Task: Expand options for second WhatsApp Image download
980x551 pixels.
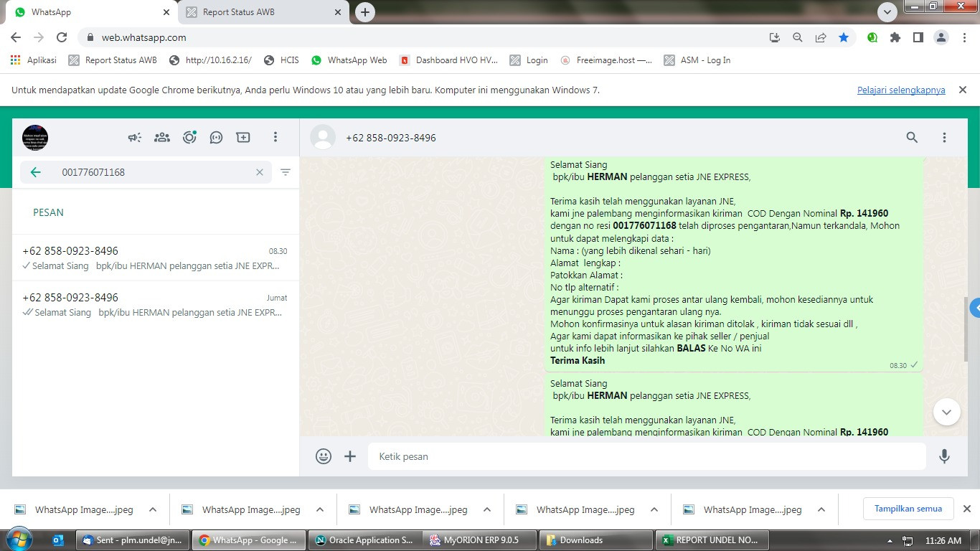Action: coord(320,509)
